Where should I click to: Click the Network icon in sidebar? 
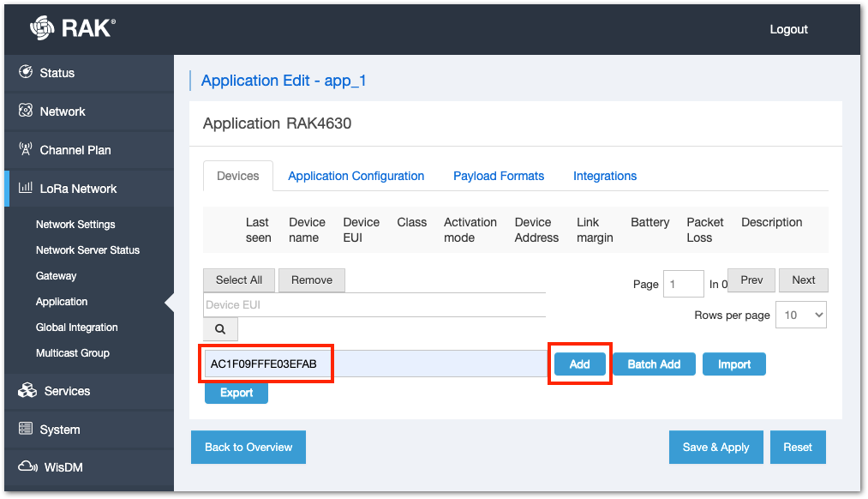(26, 111)
